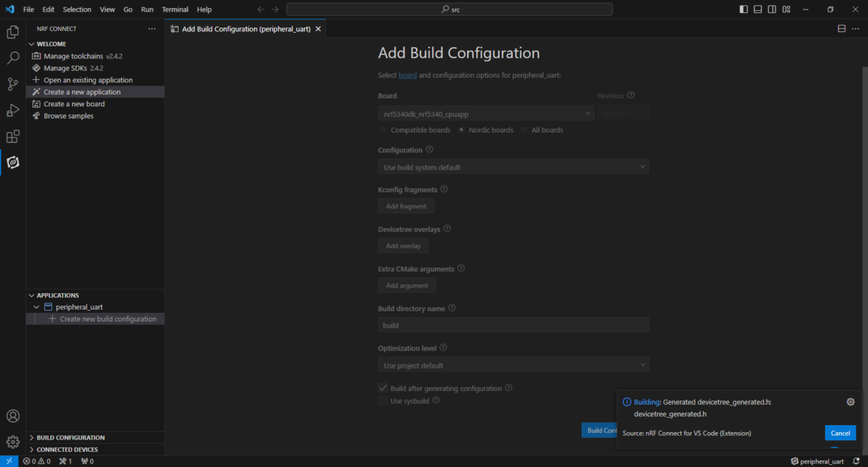Collapse the APPLICATIONS section
Image resolution: width=868 pixels, height=467 pixels.
coord(32,295)
